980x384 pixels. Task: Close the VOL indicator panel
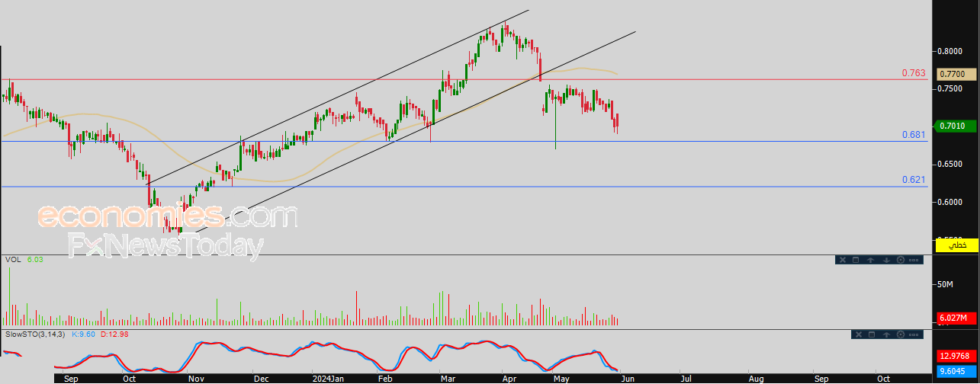[x=842, y=260]
